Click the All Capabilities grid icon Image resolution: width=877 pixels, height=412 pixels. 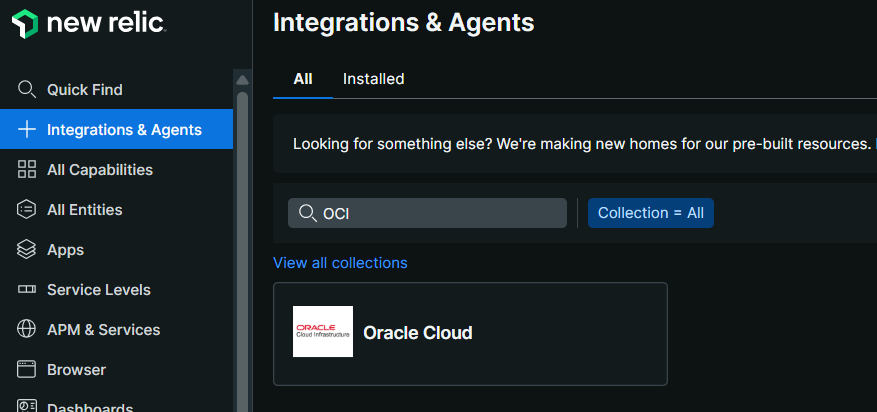click(x=27, y=169)
